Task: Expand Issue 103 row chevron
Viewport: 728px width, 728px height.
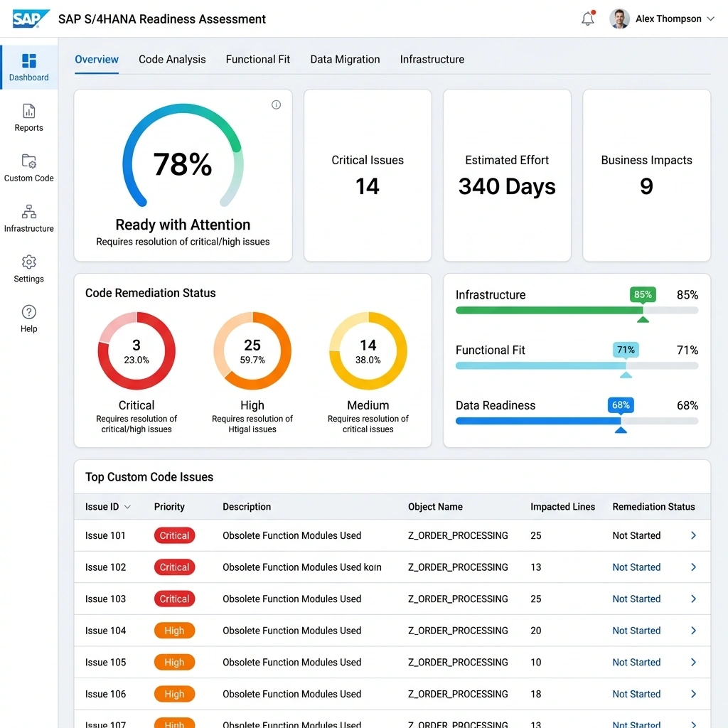Action: coord(693,599)
